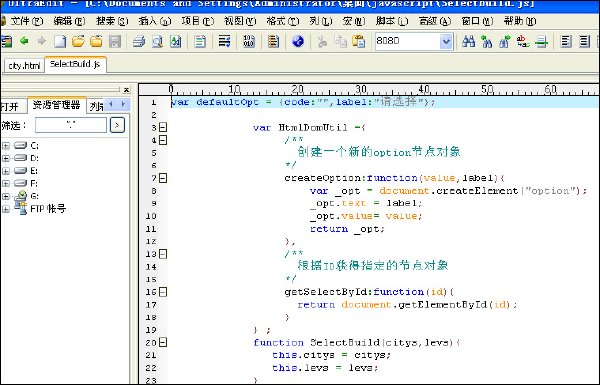Viewport: 600px width, 385px height.
Task: Toggle word wrap lines-with-arrows icon
Action: point(224,41)
